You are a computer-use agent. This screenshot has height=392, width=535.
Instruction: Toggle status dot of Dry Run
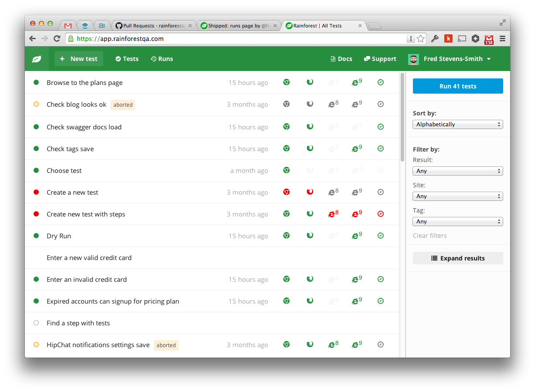pos(36,236)
